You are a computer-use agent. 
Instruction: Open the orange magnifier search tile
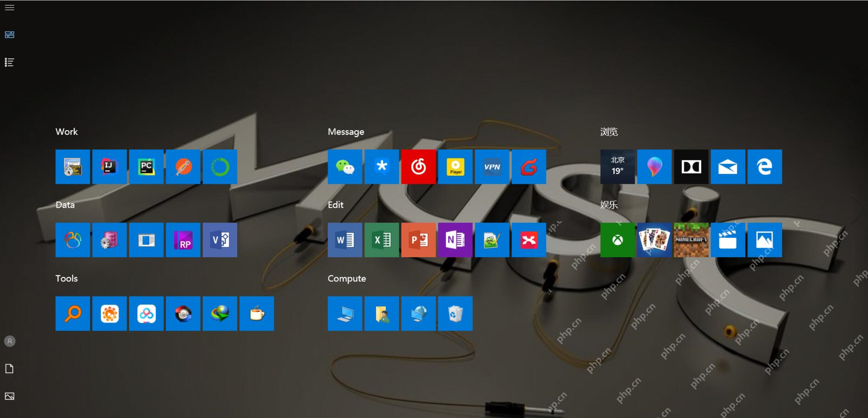coord(73,314)
